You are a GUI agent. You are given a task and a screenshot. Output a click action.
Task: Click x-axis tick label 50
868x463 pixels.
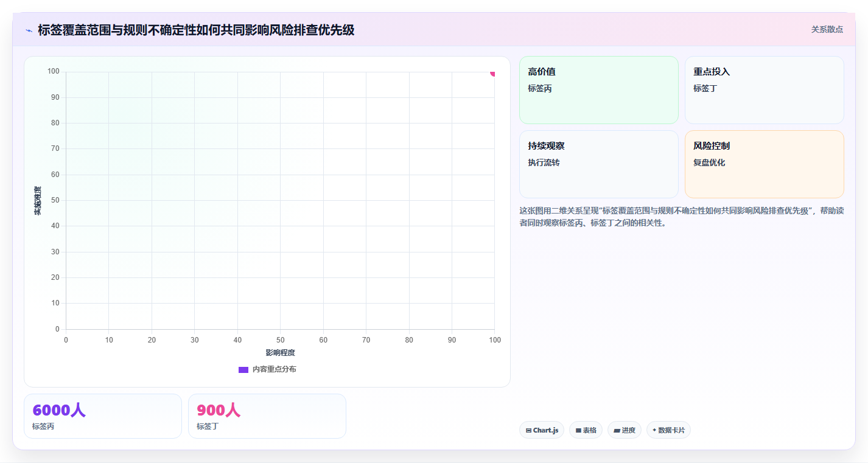click(280, 340)
